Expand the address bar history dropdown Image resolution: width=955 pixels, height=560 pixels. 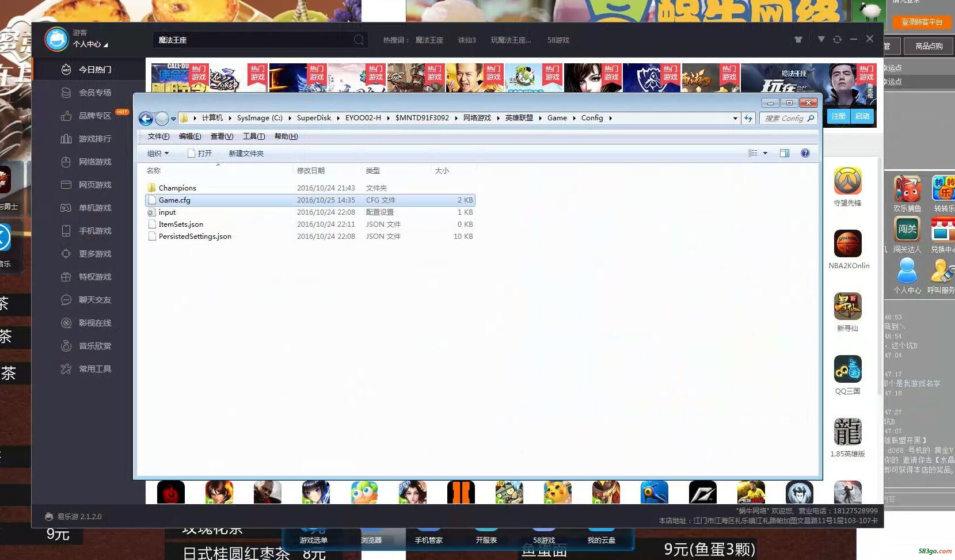[x=735, y=118]
